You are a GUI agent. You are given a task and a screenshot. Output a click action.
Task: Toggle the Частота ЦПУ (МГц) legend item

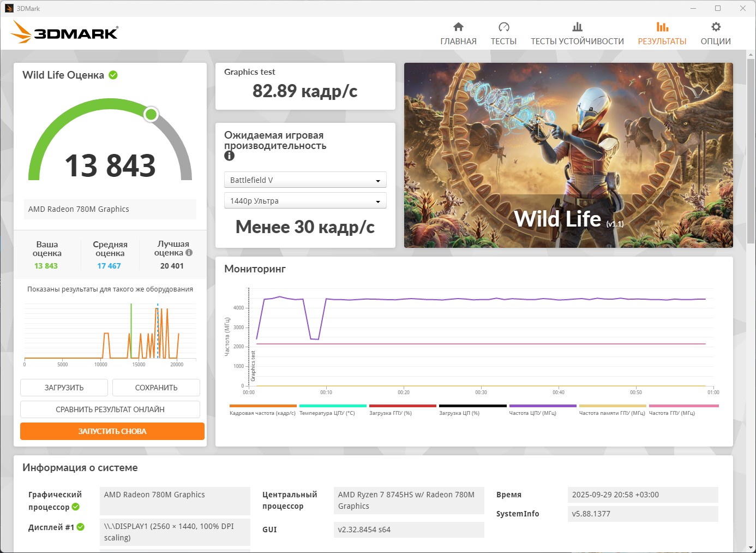point(543,410)
